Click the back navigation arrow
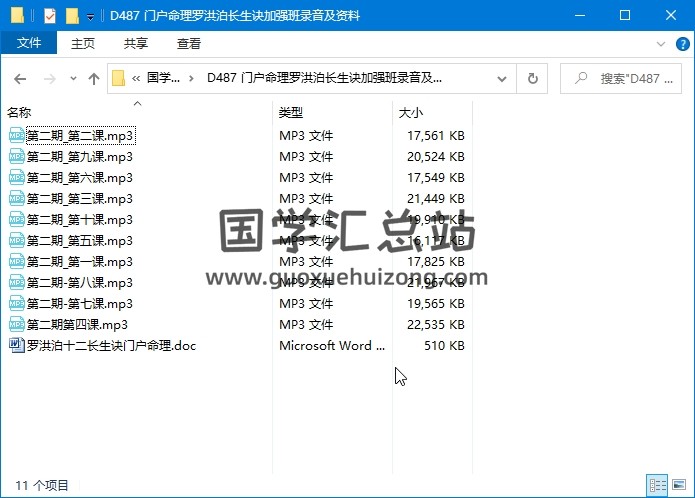Image resolution: width=695 pixels, height=498 pixels. pyautogui.click(x=20, y=79)
